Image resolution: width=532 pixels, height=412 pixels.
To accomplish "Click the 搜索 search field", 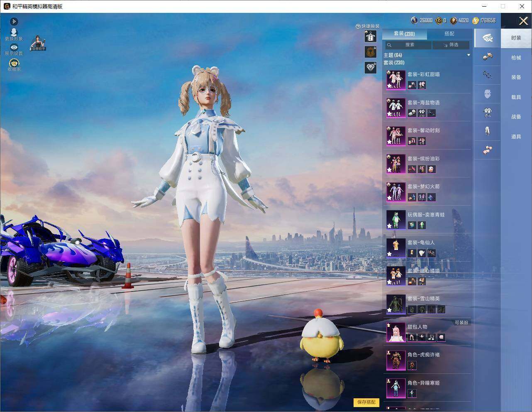I will (408, 45).
